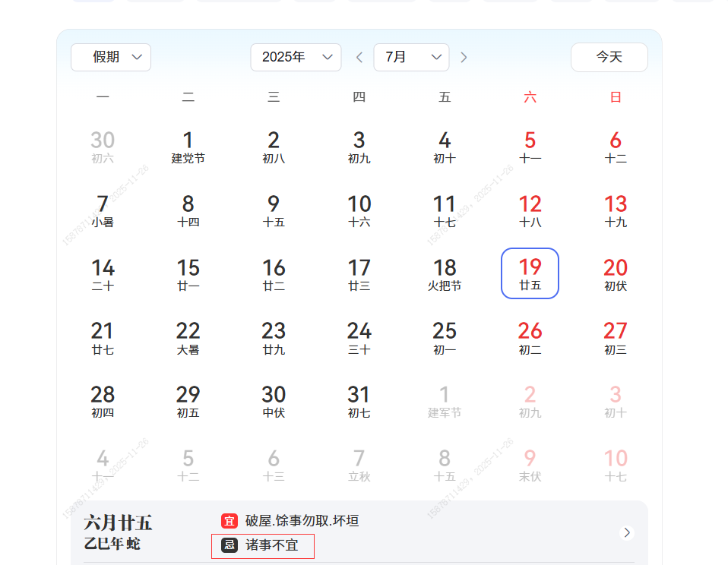Select July 29 初五
This screenshot has height=565, width=728.
188,401
